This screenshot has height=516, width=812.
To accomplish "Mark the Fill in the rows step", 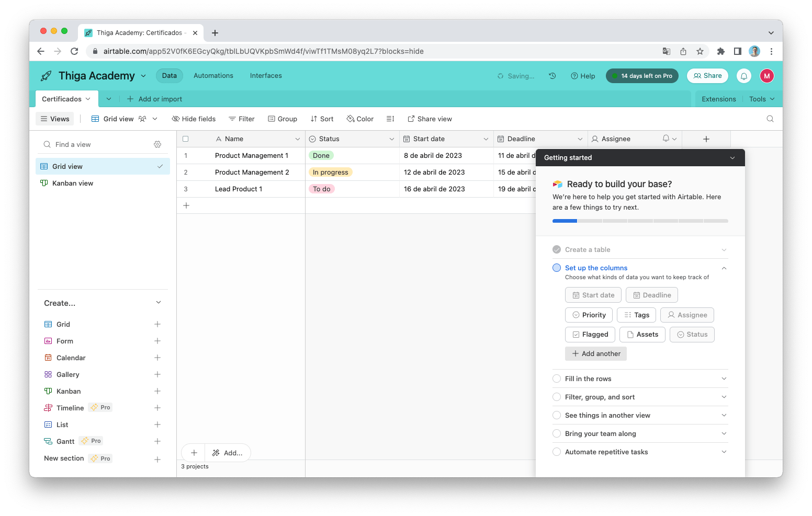I will 556,378.
